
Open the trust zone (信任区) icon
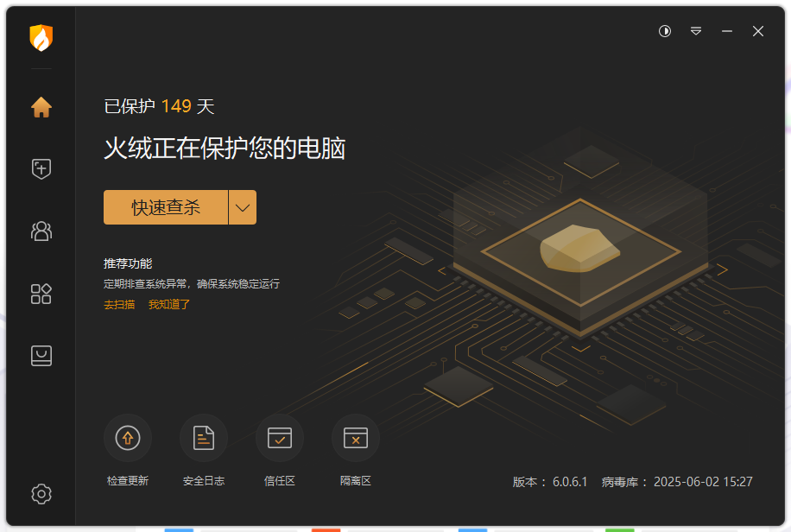(280, 438)
